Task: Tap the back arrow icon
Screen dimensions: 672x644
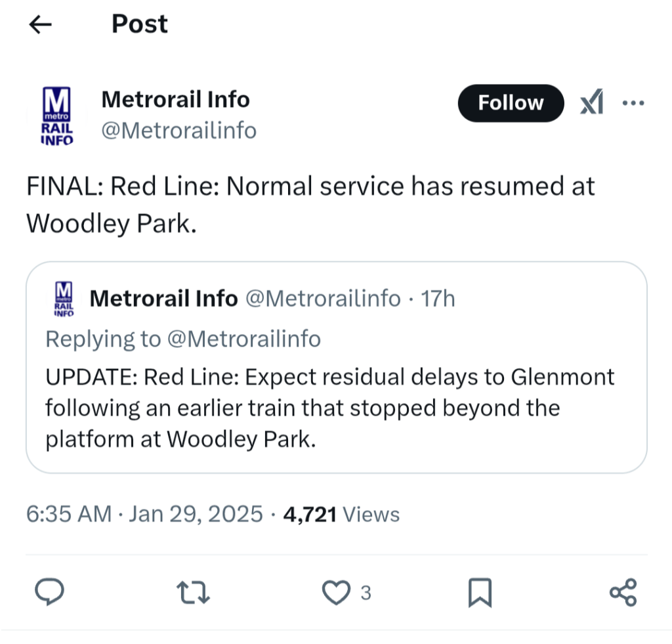Action: (x=41, y=25)
